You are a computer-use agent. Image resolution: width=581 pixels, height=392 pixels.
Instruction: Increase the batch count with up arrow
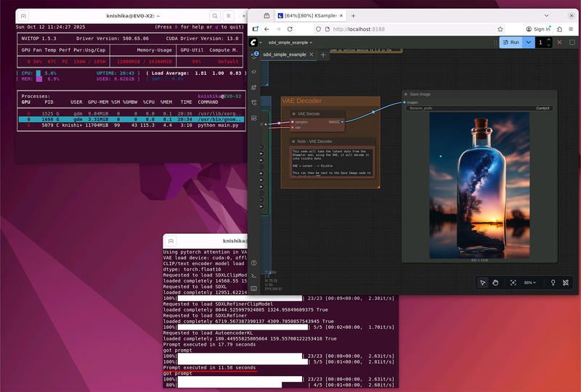(x=549, y=40)
